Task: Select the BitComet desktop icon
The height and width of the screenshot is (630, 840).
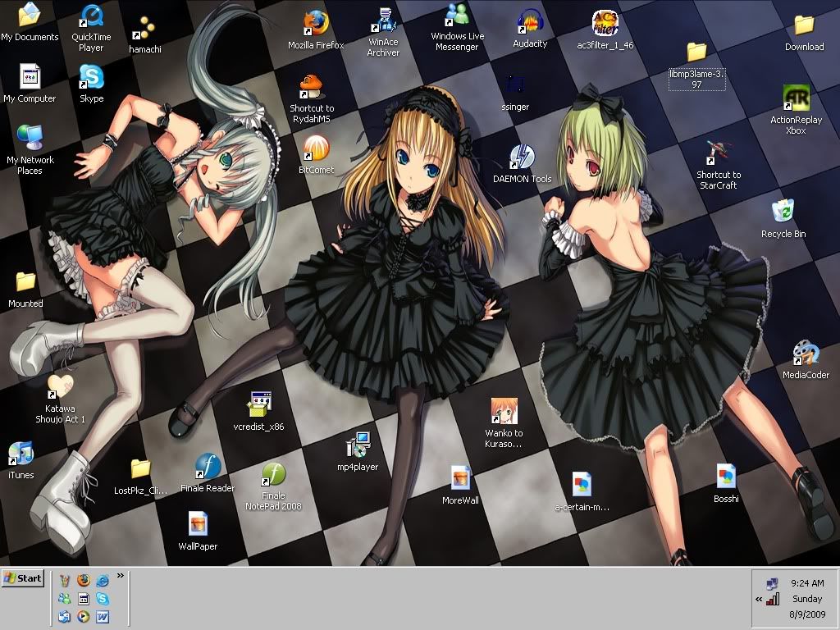Action: click(x=316, y=149)
